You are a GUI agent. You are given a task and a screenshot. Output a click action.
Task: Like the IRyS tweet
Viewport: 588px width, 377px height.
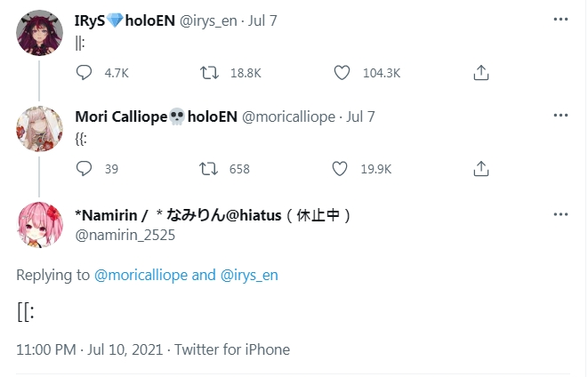point(342,73)
